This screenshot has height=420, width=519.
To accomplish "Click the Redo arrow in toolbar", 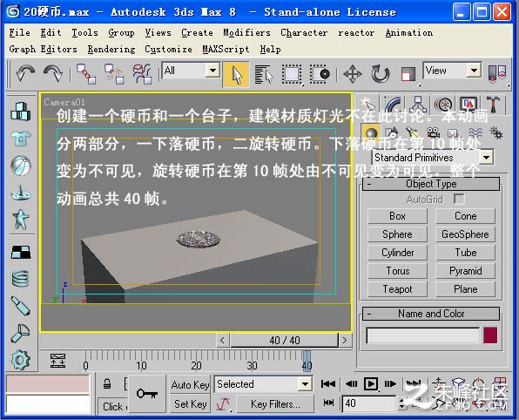I will (x=53, y=73).
